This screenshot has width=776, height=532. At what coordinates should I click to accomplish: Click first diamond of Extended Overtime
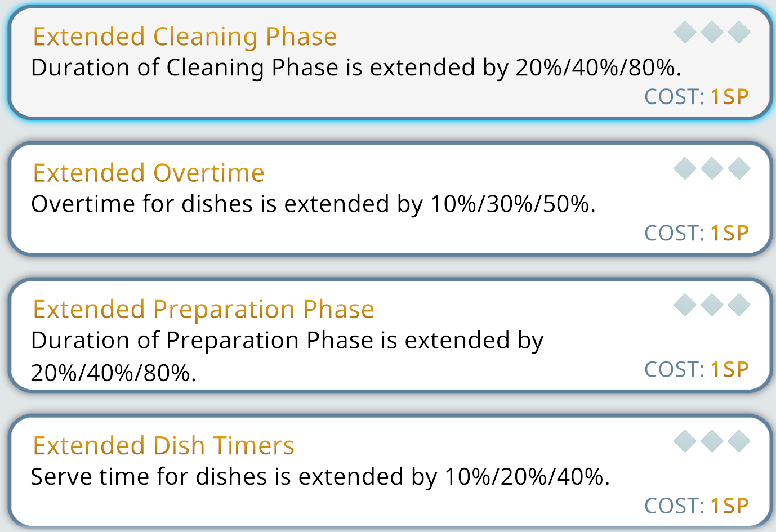[685, 168]
